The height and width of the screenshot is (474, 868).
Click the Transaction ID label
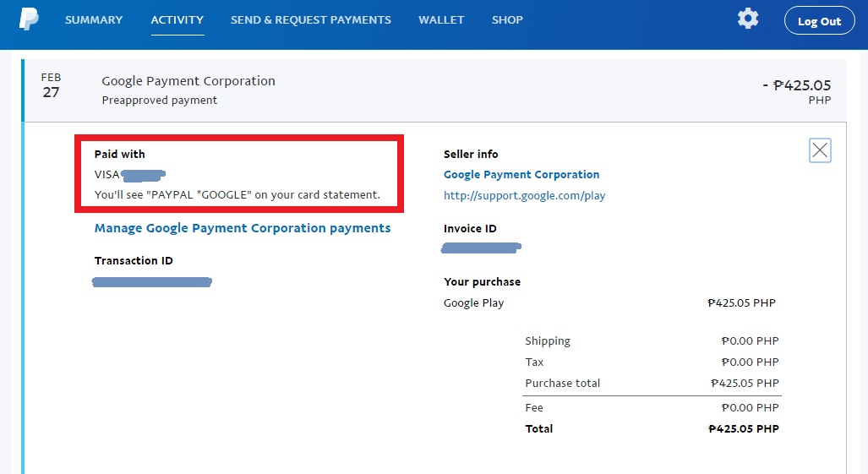coord(134,260)
